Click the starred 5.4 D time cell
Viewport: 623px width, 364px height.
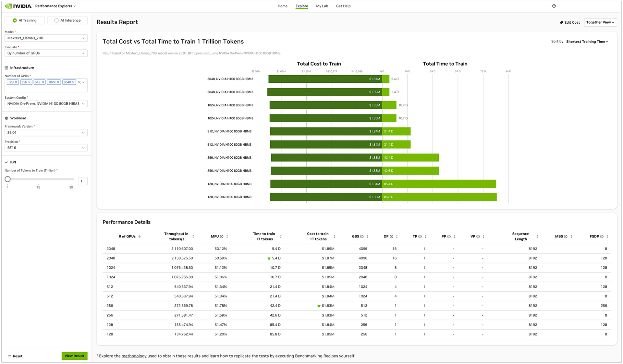click(x=274, y=258)
